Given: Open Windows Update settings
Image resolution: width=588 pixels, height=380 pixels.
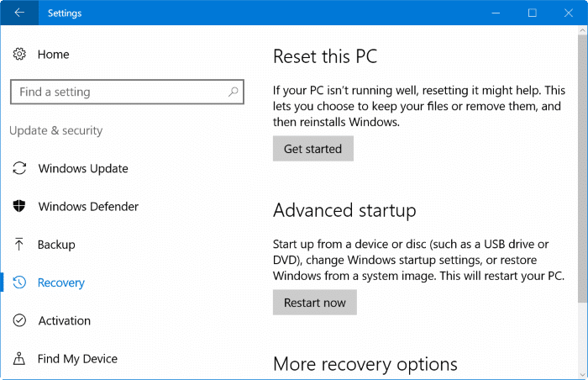Looking at the screenshot, I should tap(83, 169).
